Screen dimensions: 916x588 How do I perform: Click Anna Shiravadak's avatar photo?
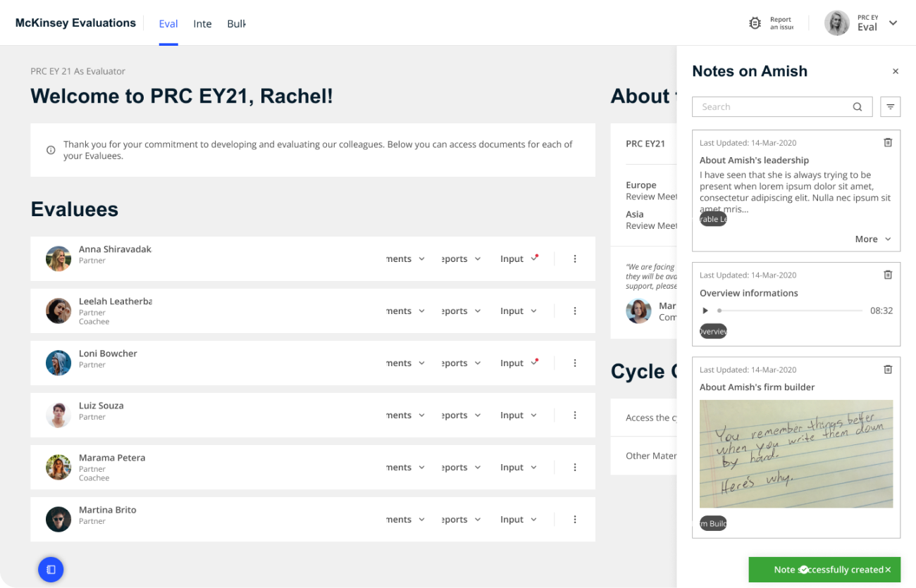click(x=58, y=259)
